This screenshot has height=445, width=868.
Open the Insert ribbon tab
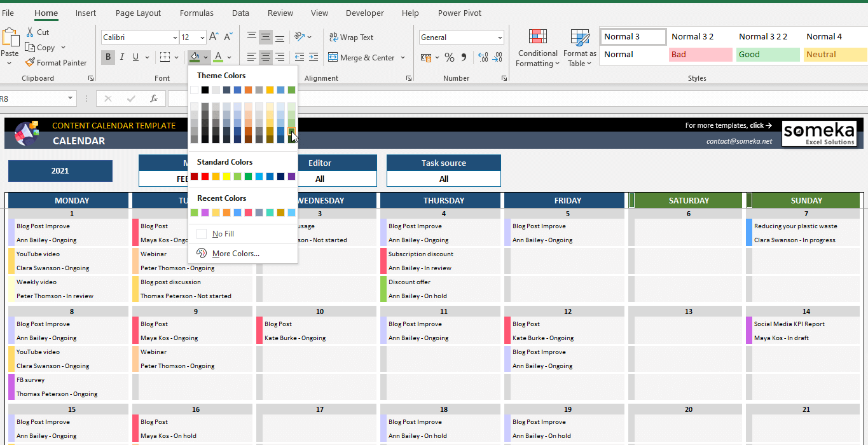tap(86, 13)
